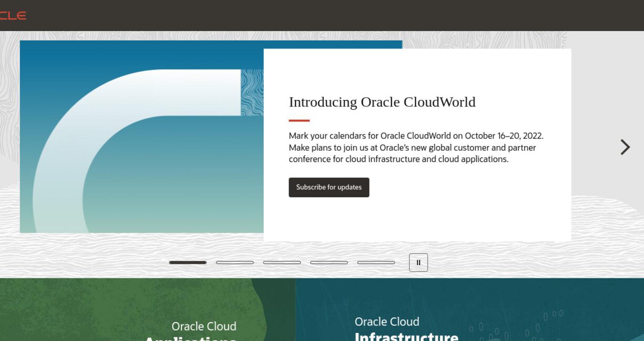Jump to the second carousel slide indicator
This screenshot has height=341, width=644.
235,262
